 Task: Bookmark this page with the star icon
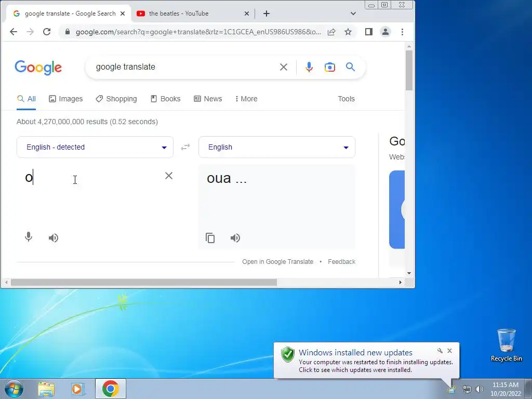[348, 32]
